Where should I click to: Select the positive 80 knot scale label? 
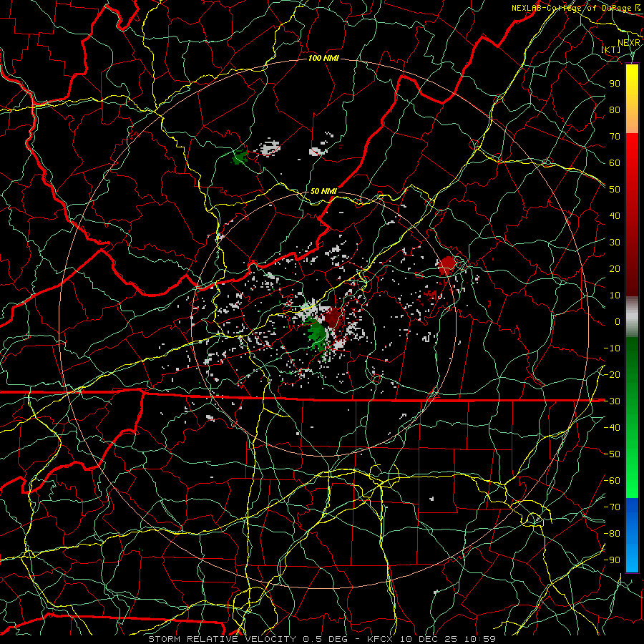615,109
